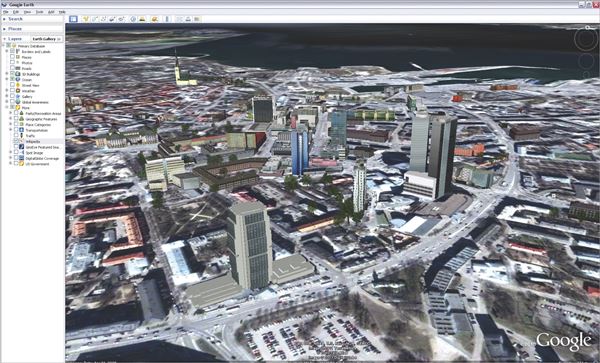
Task: Select the Add Placemark pushpin icon
Action: [x=86, y=19]
